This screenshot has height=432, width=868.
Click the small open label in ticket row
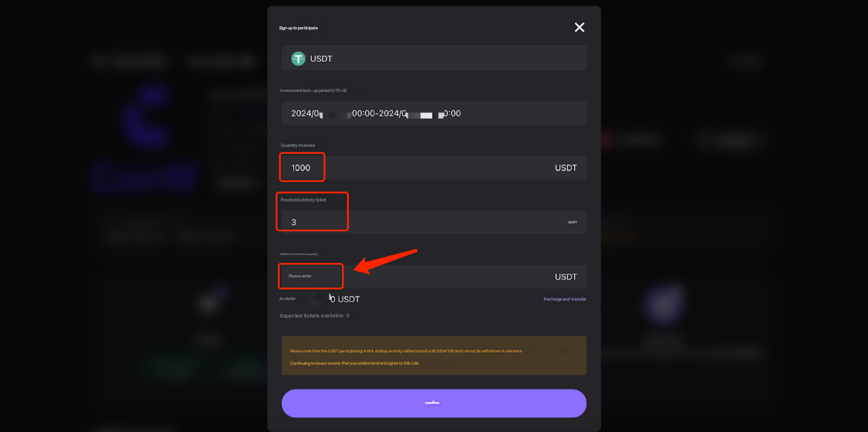(572, 222)
